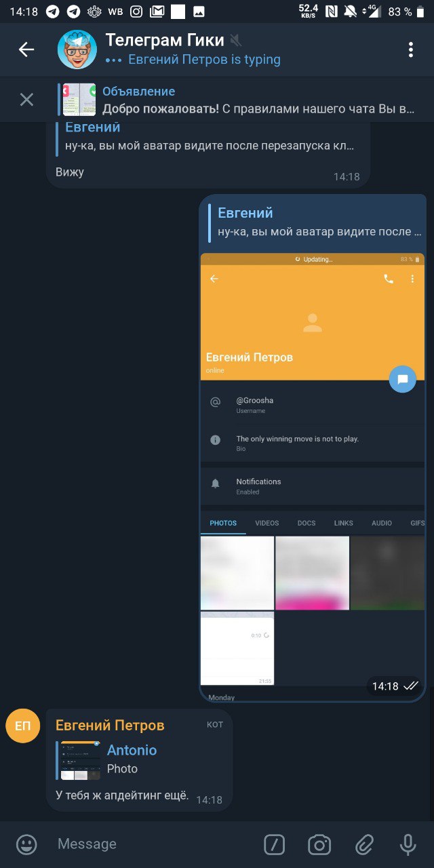Attach a file with the paperclip icon
The width and height of the screenshot is (434, 868).
point(365,844)
